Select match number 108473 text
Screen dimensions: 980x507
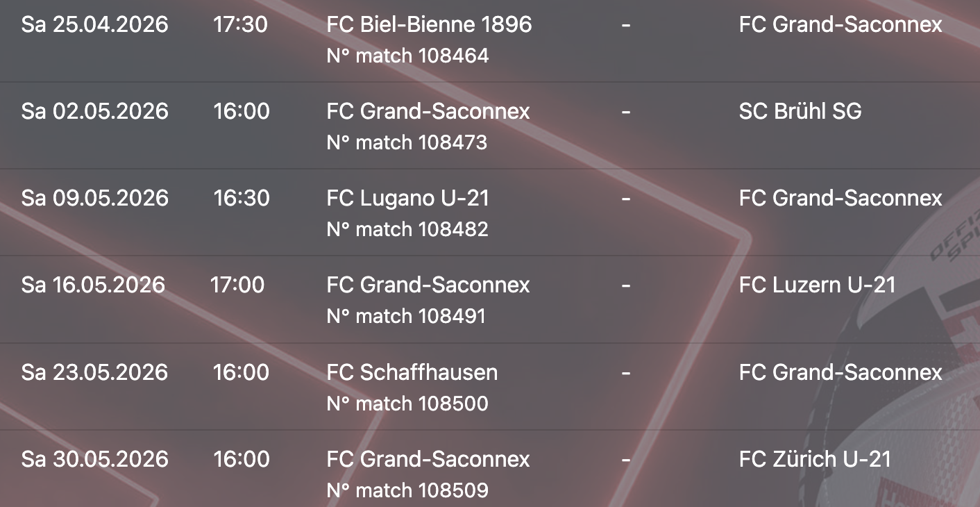(407, 142)
